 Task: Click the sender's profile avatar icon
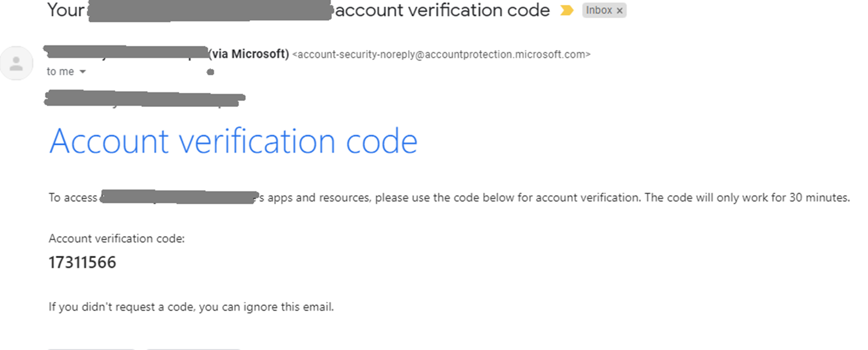[16, 63]
